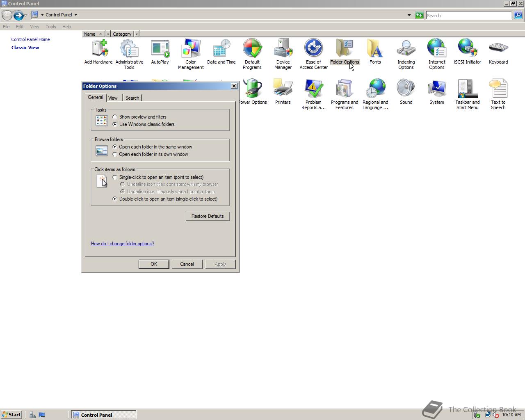Open the Printers icon

click(283, 92)
